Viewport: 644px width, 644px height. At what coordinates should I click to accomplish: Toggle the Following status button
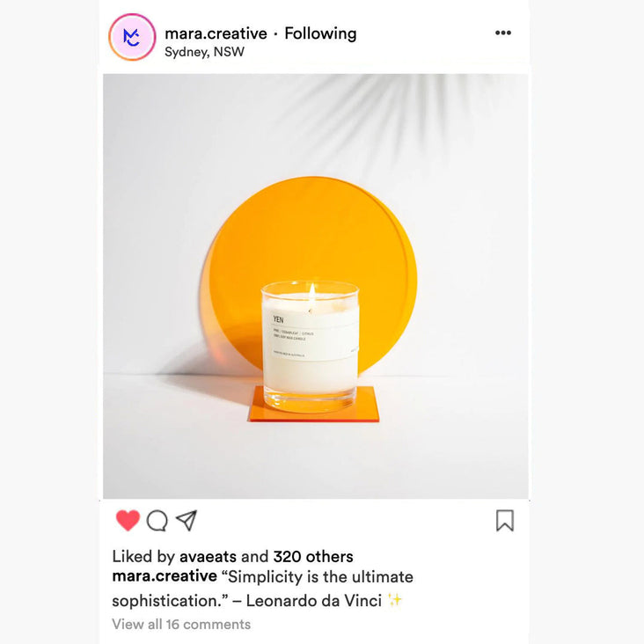click(320, 33)
